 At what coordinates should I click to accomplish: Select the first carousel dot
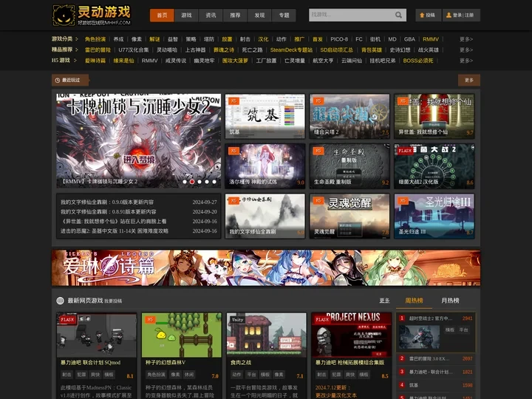point(185,182)
